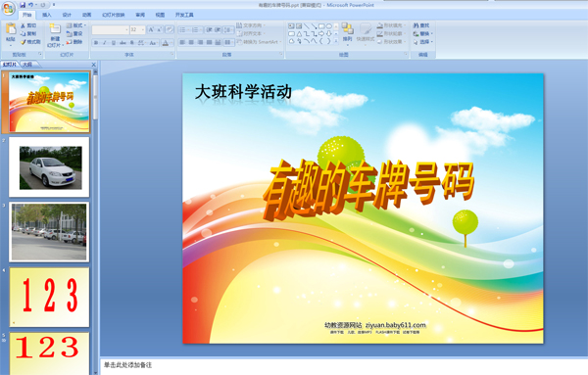Click the Save icon in quick access toolbar
Viewport: 588px width, 375px height.
(23, 5)
